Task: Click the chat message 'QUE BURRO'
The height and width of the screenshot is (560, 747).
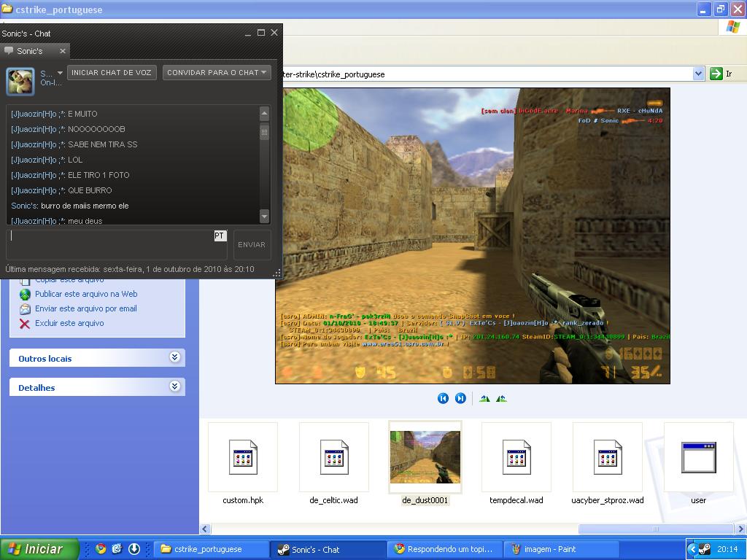Action: 90,190
